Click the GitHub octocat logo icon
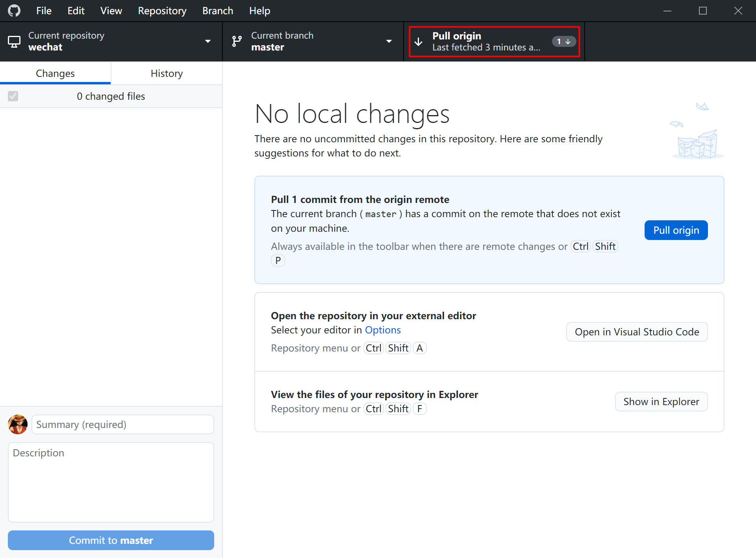 [x=14, y=11]
